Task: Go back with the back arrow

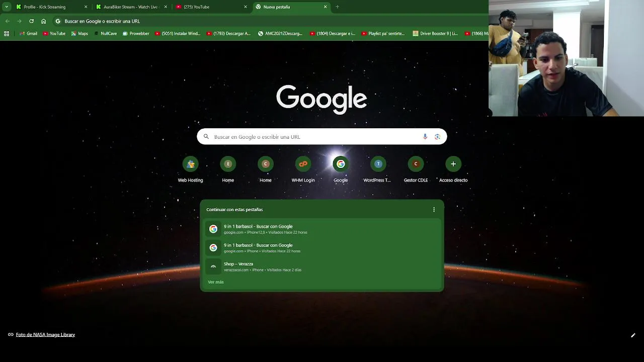Action: click(x=8, y=21)
